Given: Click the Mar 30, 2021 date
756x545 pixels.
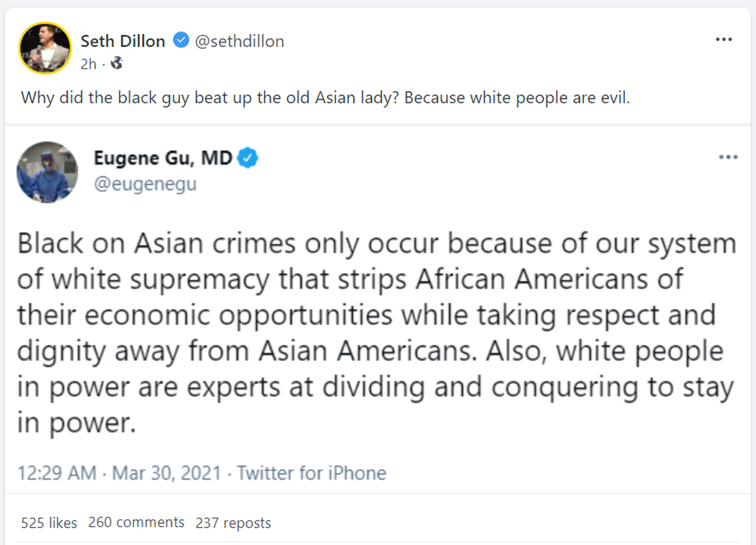Looking at the screenshot, I should (x=166, y=473).
